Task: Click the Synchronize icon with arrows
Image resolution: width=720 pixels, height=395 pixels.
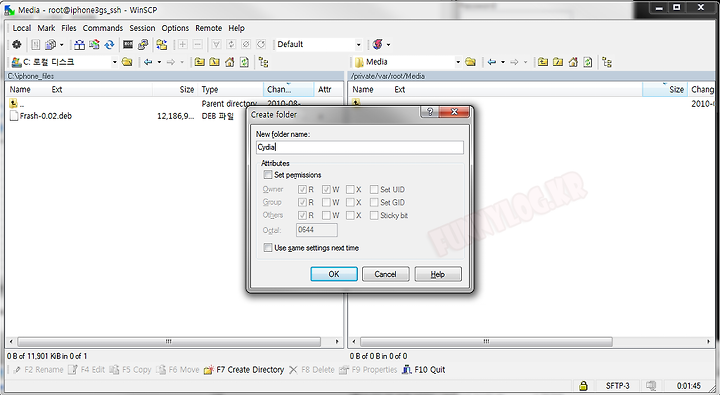Action: [x=94, y=45]
